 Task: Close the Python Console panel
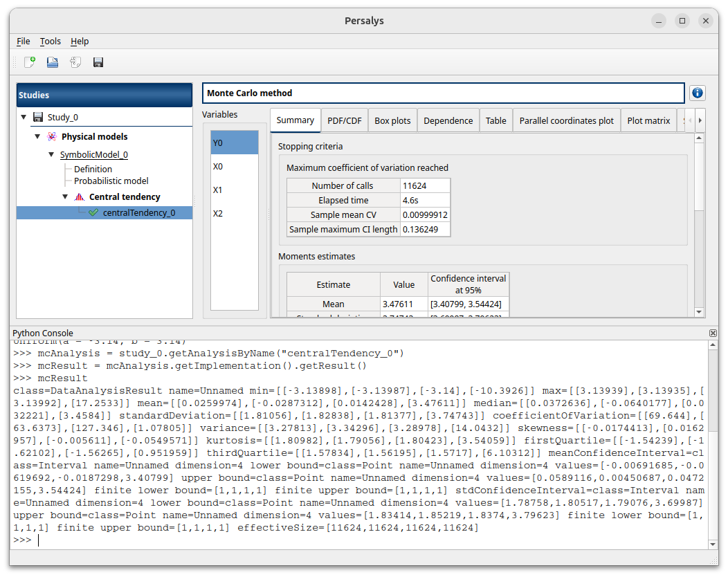tap(713, 333)
